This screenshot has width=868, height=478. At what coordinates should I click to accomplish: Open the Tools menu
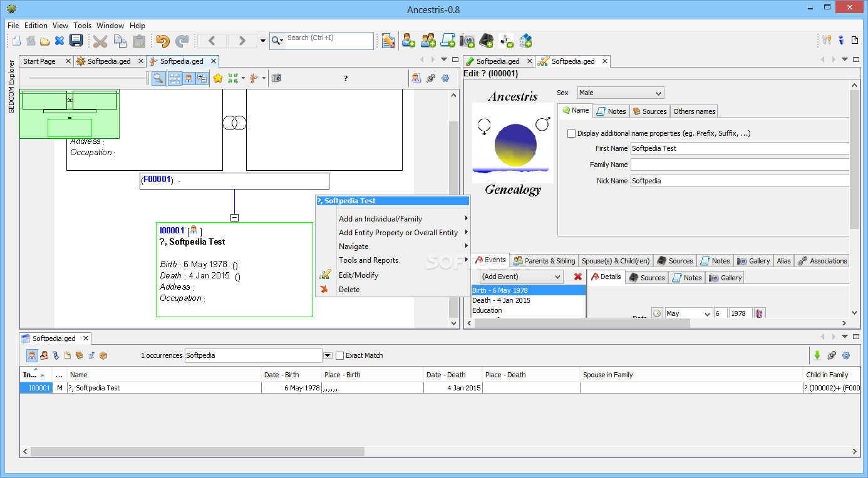82,26
